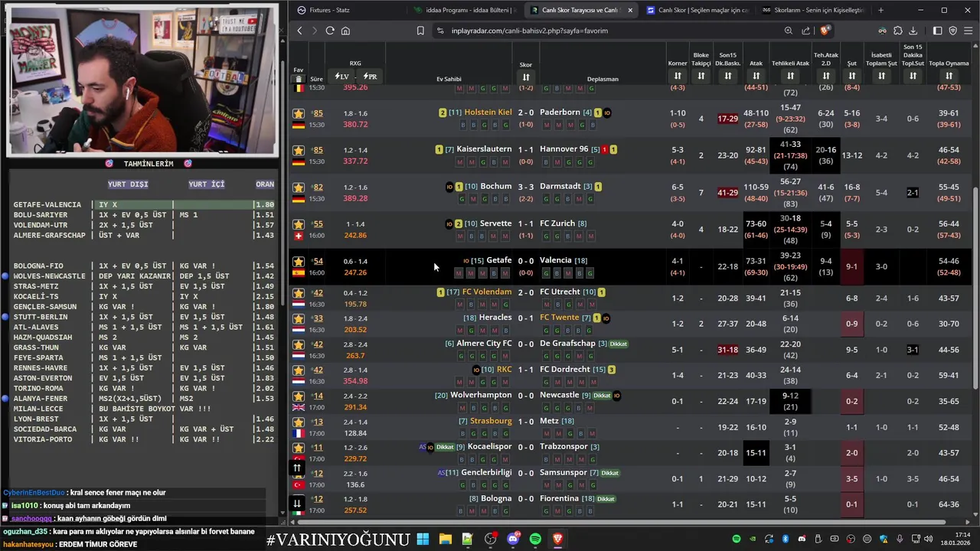Sort table by Şut column
Viewport: 980px width, 551px height.
tap(851, 76)
